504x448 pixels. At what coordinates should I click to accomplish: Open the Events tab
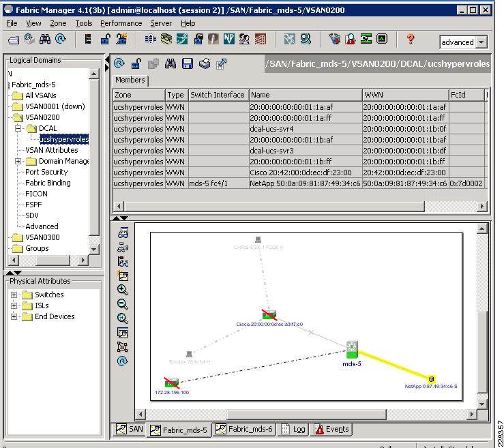pos(332,429)
